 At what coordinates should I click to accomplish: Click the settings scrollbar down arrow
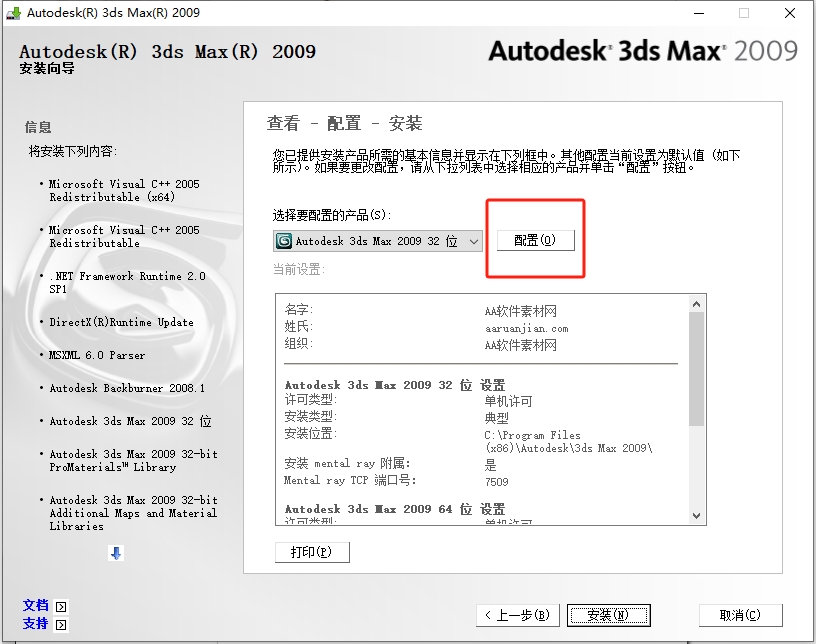[697, 515]
